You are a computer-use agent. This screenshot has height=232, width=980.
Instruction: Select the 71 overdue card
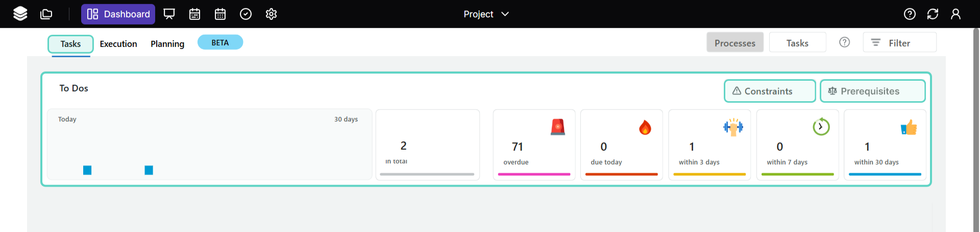(534, 145)
